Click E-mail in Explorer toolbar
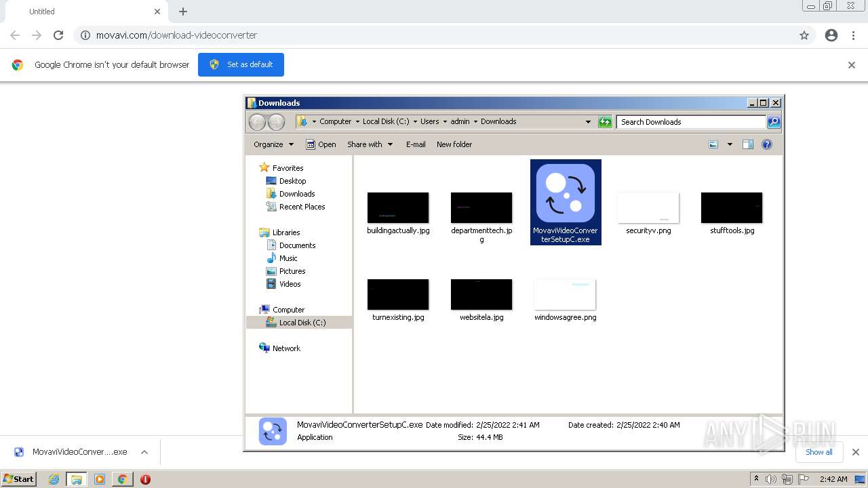The width and height of the screenshot is (868, 488). tap(416, 144)
